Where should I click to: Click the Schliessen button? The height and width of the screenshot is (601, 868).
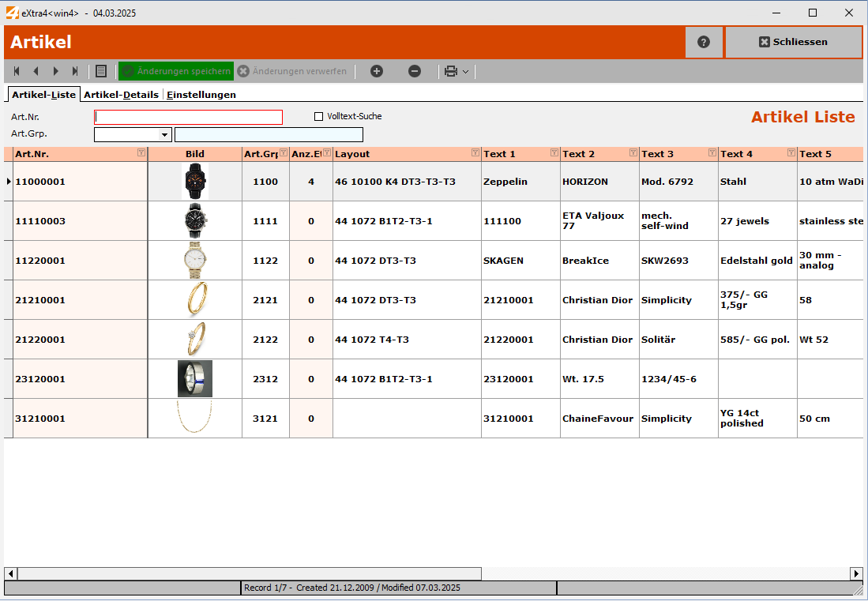click(x=793, y=43)
